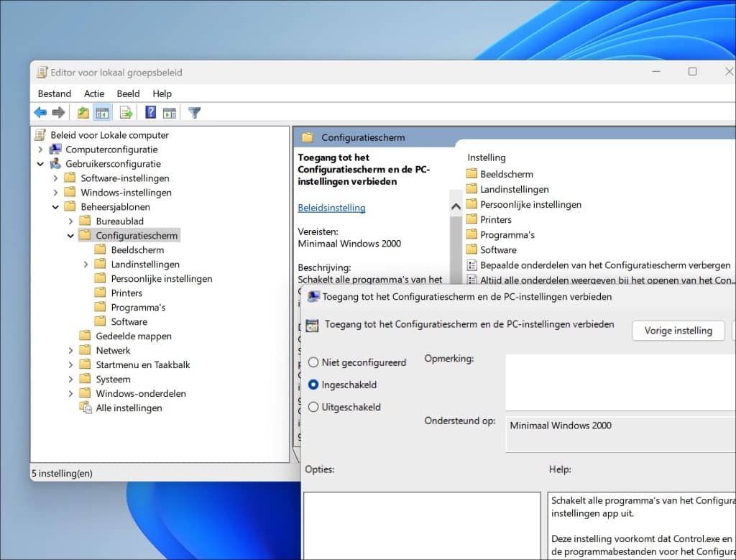
Task: Toggle the show/hide action pane icon
Action: [170, 113]
